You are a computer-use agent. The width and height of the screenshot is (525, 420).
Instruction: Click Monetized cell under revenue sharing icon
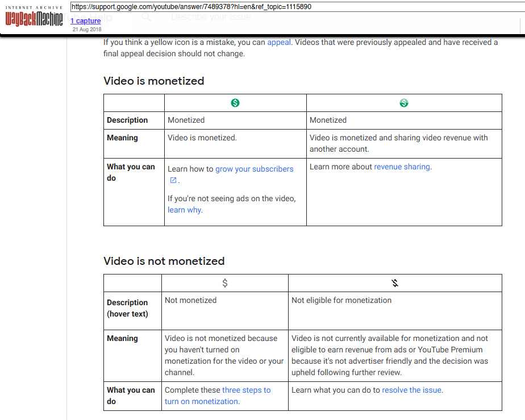(x=404, y=120)
